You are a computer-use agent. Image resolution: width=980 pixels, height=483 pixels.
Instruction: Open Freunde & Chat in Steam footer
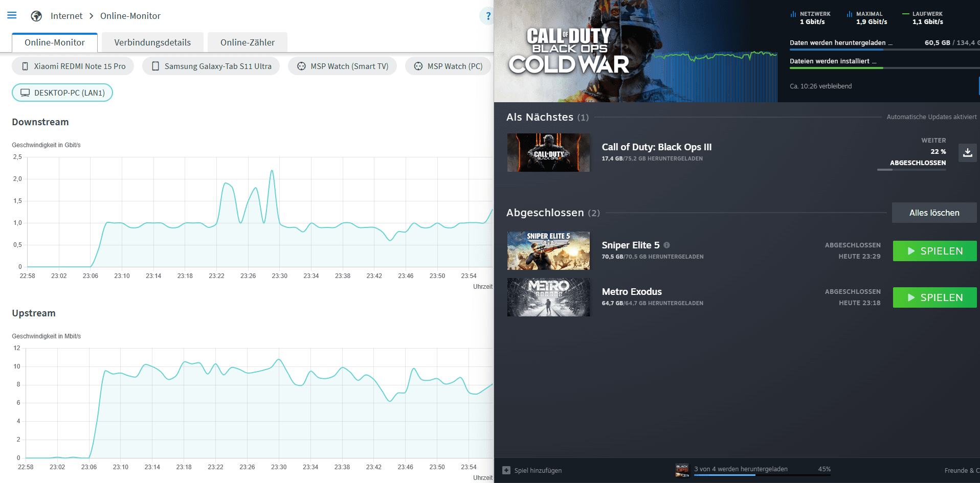(962, 471)
